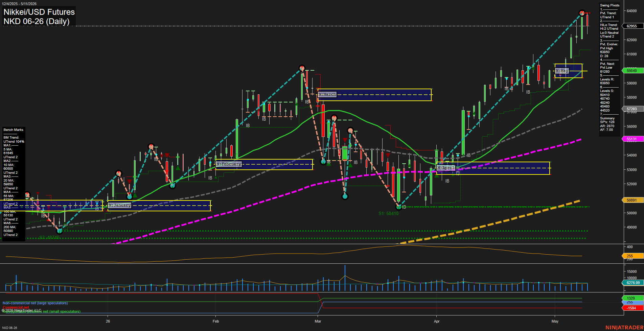Select the 44520 support level in Swing Pivots
644x331 pixels.
click(605, 111)
